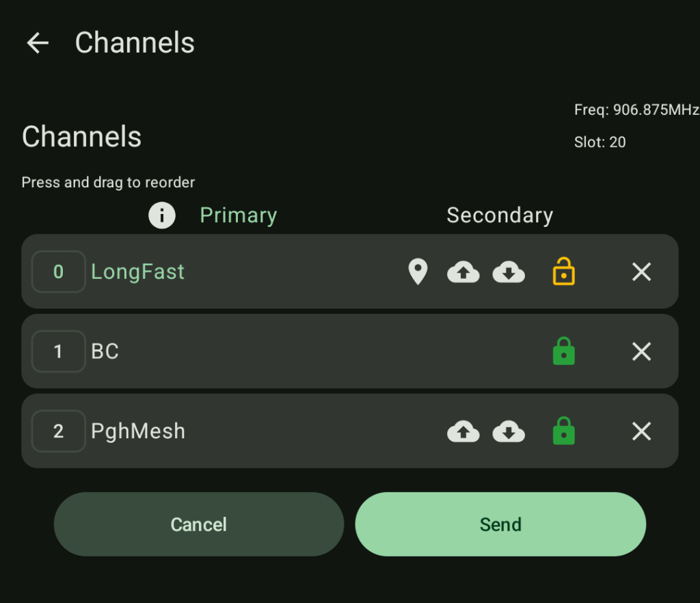Remove the LongFast channel

coord(641,272)
